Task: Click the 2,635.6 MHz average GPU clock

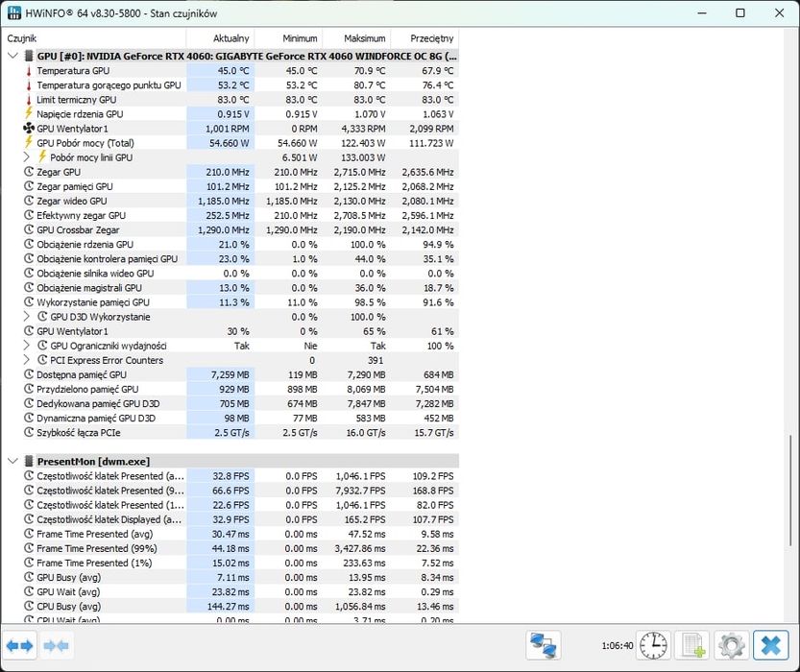Action: coord(427,172)
